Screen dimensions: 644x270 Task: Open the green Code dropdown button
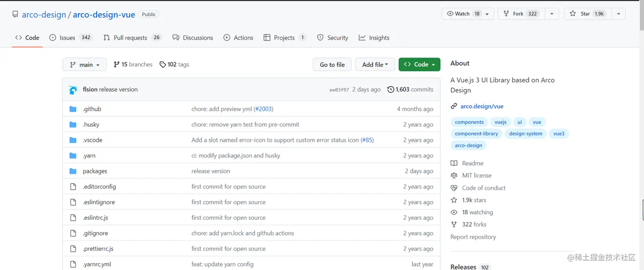pyautogui.click(x=419, y=65)
